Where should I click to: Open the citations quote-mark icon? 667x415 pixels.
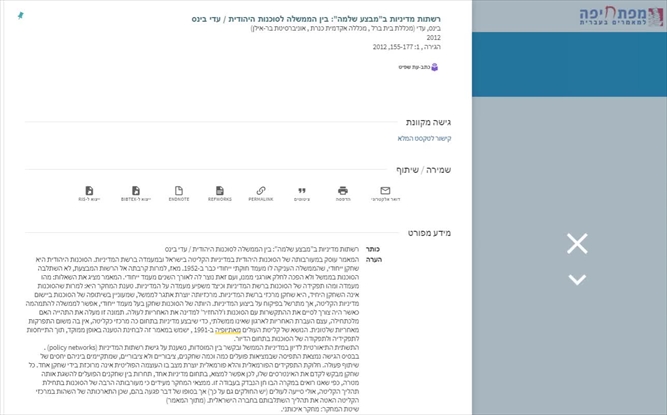[302, 190]
